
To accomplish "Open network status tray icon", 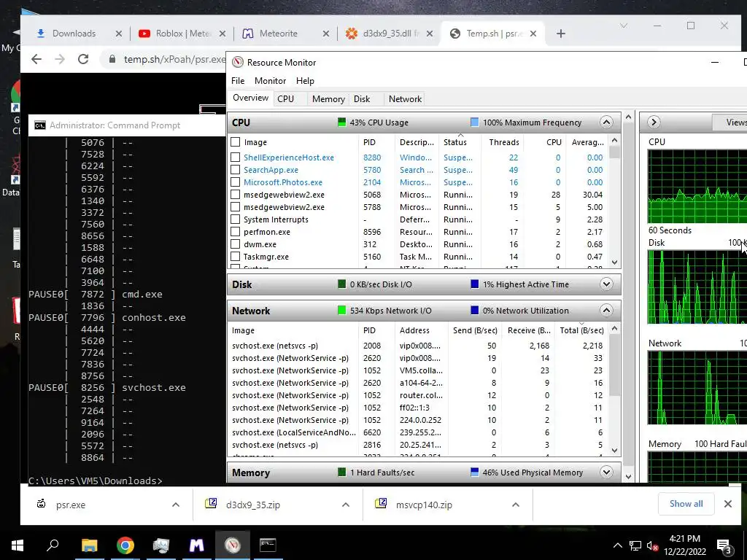I will coord(635,545).
